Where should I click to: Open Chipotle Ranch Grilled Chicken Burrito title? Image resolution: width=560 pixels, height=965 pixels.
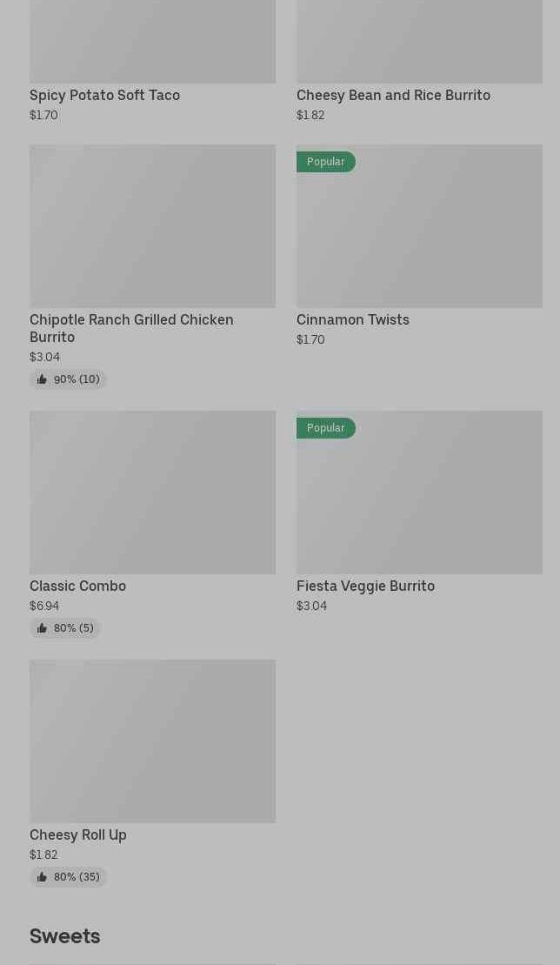pos(131,328)
